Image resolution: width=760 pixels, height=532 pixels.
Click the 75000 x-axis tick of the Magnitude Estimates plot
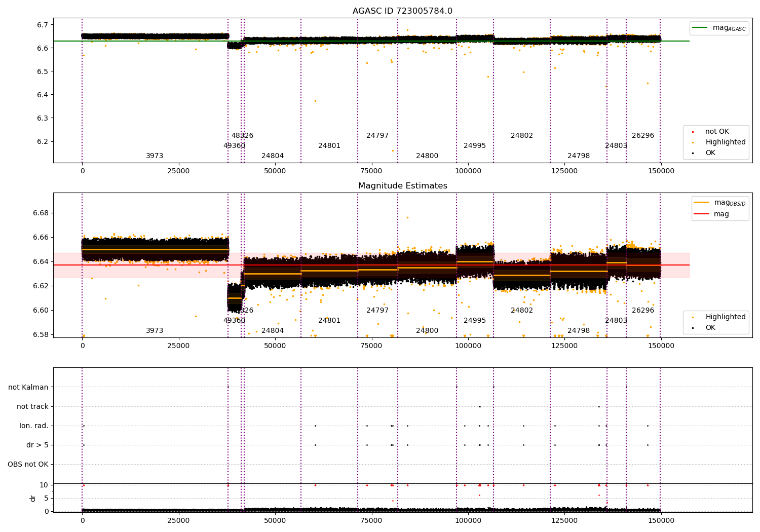point(372,346)
